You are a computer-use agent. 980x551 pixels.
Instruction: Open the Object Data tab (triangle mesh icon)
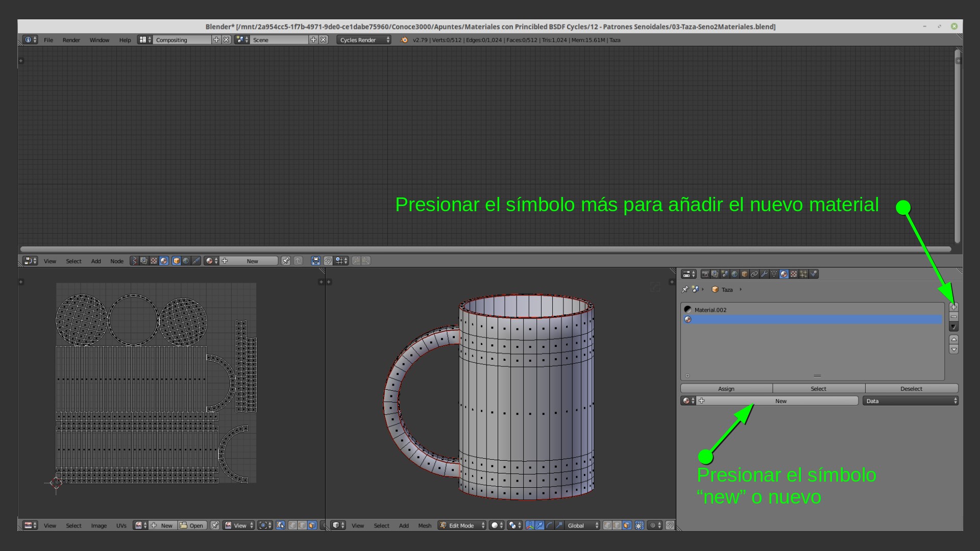click(x=774, y=274)
